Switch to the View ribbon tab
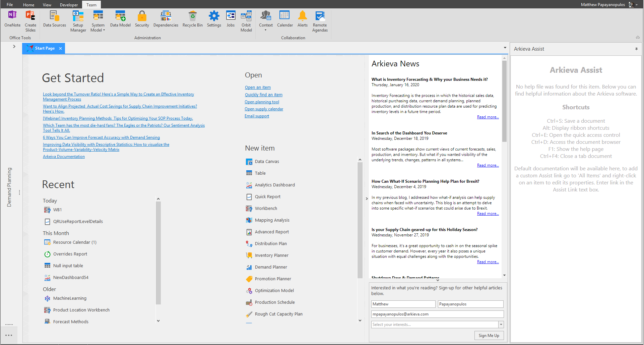644x345 pixels. (x=47, y=5)
